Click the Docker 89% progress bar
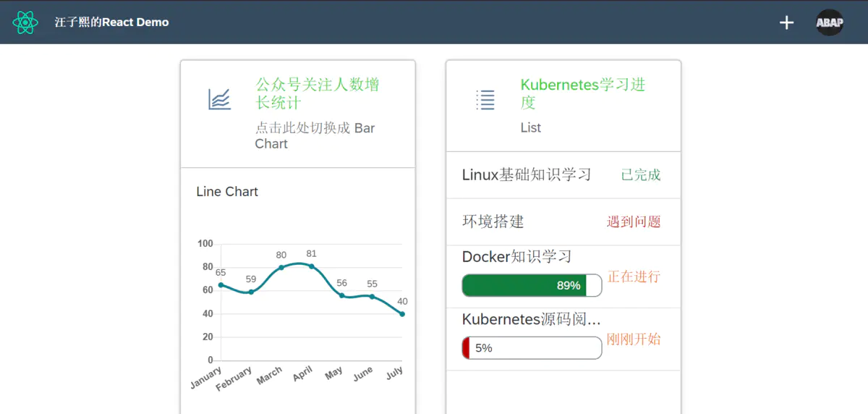 click(532, 285)
